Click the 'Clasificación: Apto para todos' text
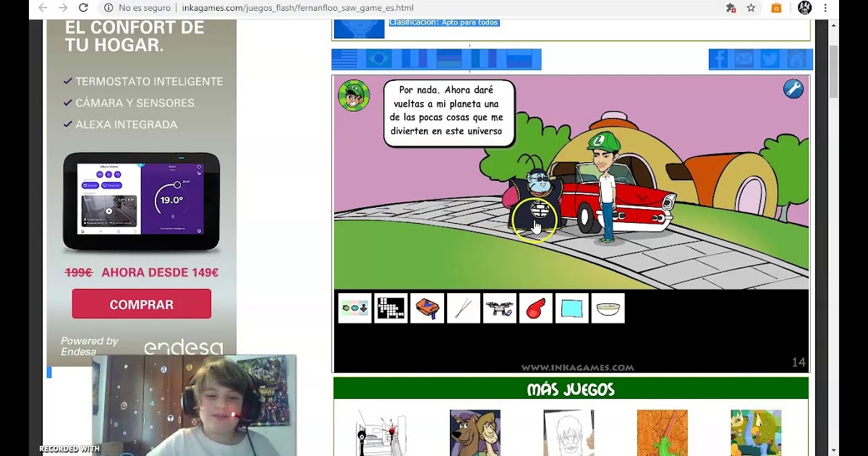 tap(443, 22)
